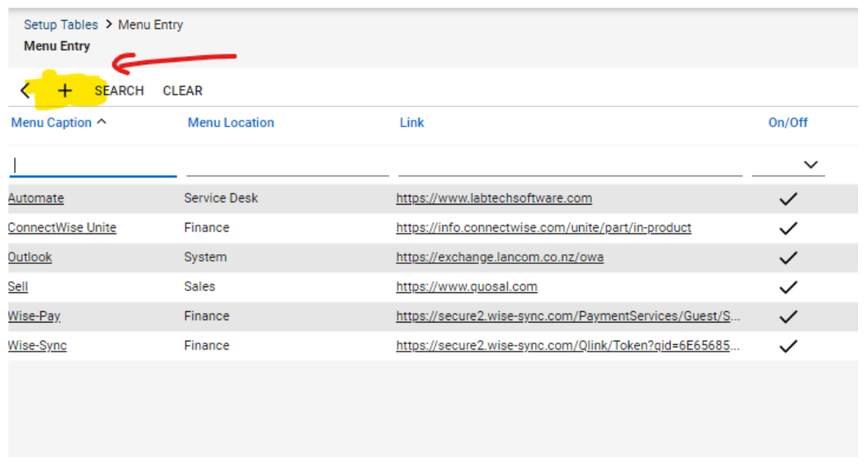
Task: Sort by Menu Location column header
Action: click(231, 122)
